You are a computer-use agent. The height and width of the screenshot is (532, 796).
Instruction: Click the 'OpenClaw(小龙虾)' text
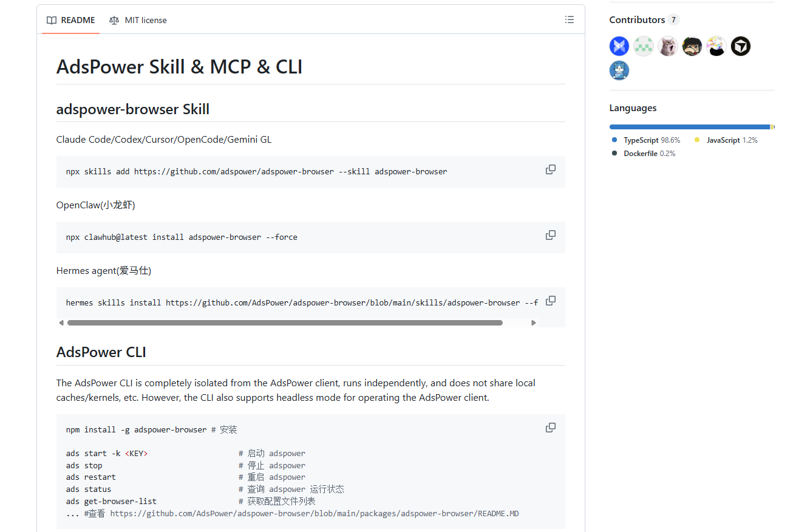[96, 205]
